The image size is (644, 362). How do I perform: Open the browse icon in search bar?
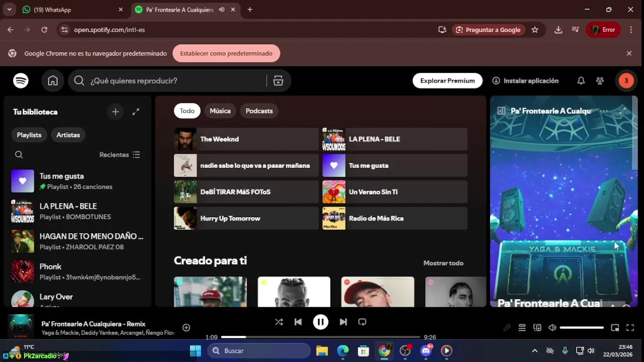tap(278, 80)
